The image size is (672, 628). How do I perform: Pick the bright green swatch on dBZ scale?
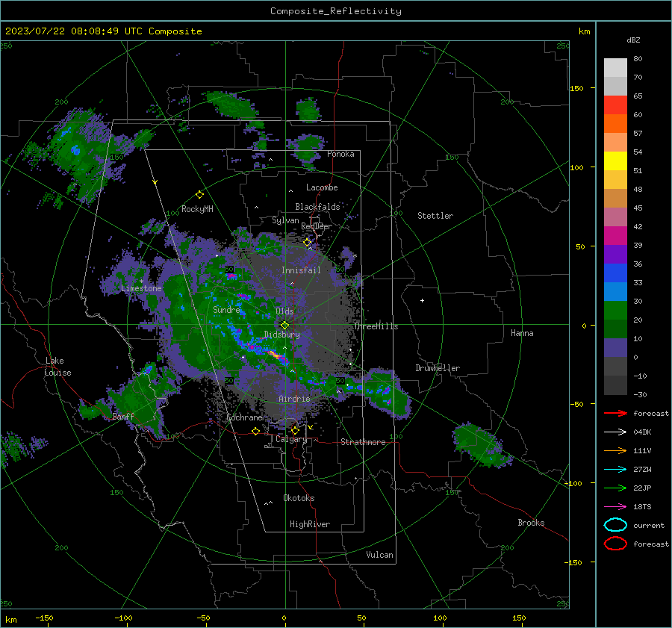tap(615, 311)
